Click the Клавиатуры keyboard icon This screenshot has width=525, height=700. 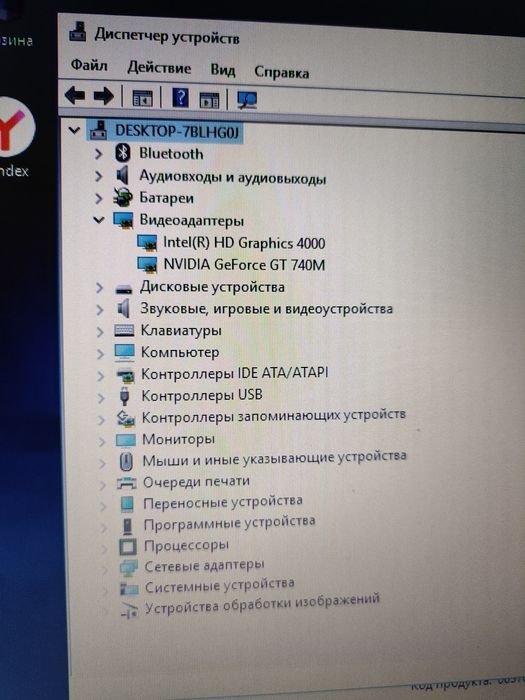click(124, 330)
